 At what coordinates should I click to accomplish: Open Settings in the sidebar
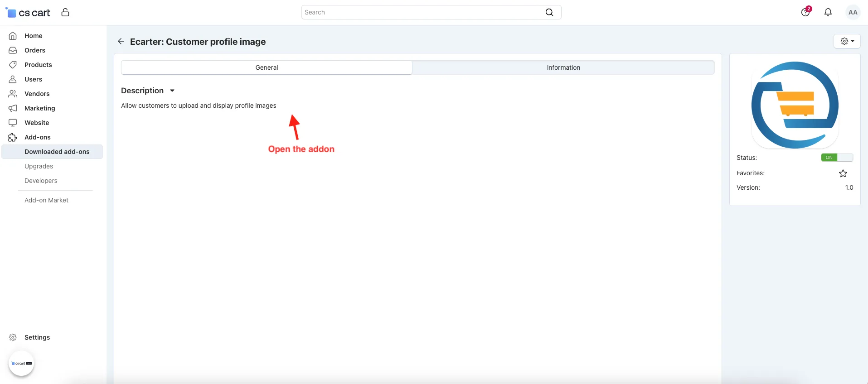click(37, 337)
